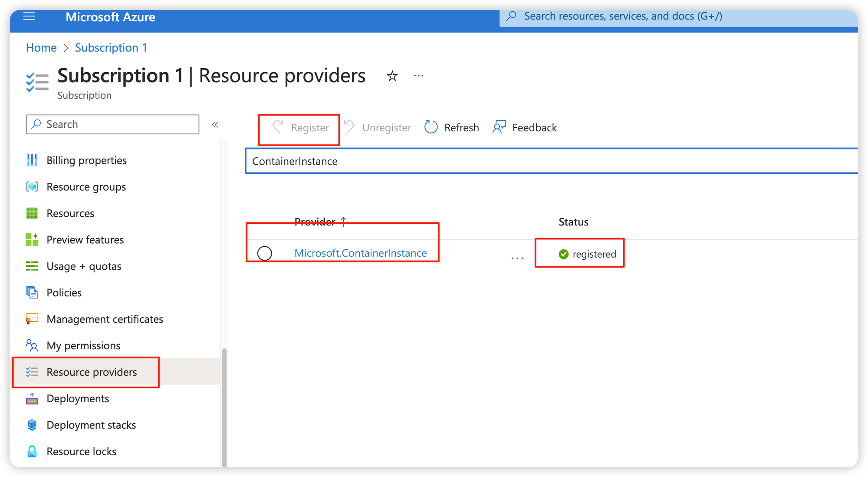868x477 pixels.
Task: Click the Refresh label
Action: 462,127
